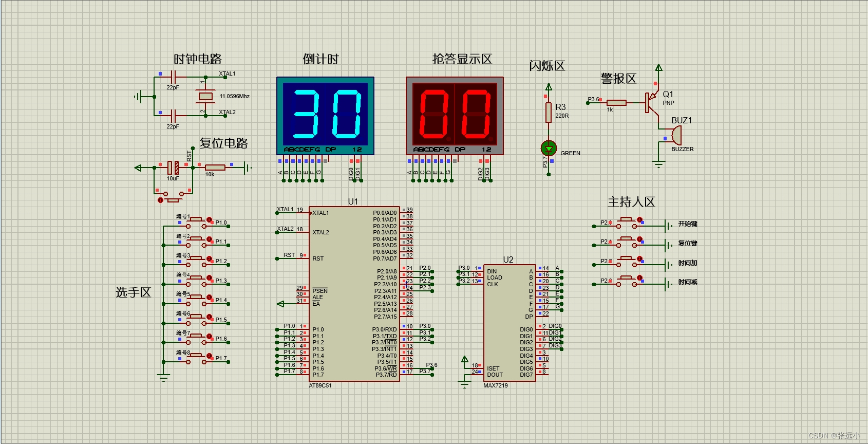Select the 22pF capacitor connected to XTAL2

174,116
